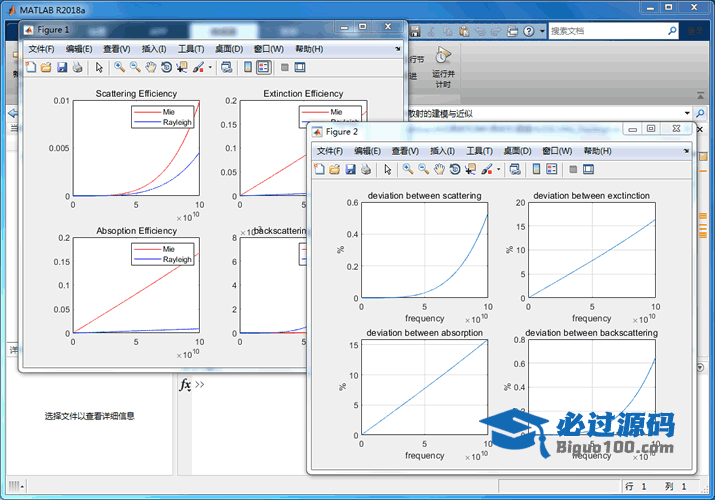715x500 pixels.
Task: Open the 工具(T) menu in Figure 2
Action: click(x=479, y=151)
